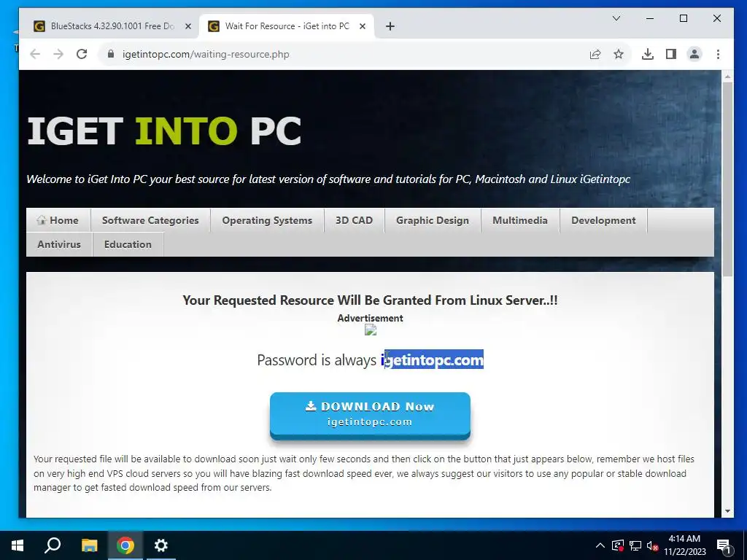Click the page vertical scrollbar thumb
This screenshot has height=560, width=747.
(727, 179)
